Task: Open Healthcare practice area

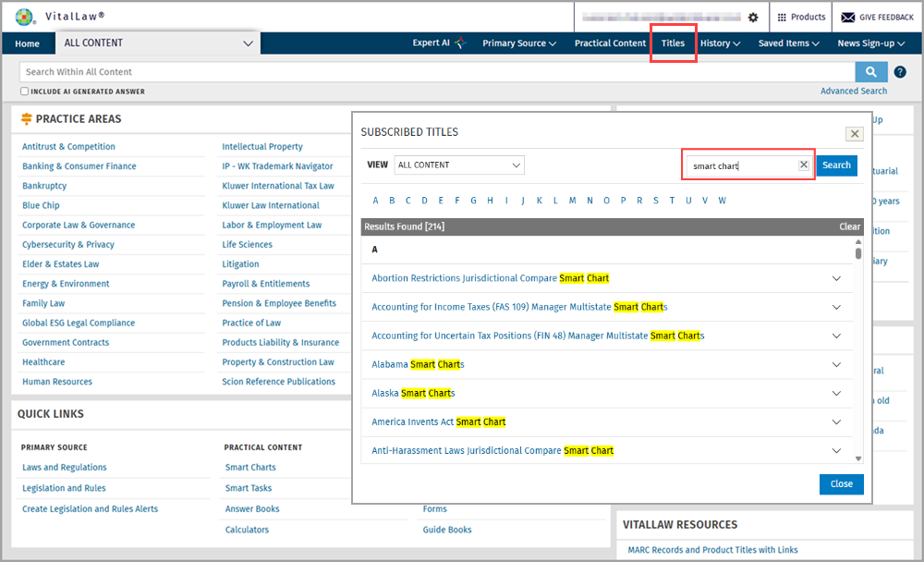Action: pos(43,362)
